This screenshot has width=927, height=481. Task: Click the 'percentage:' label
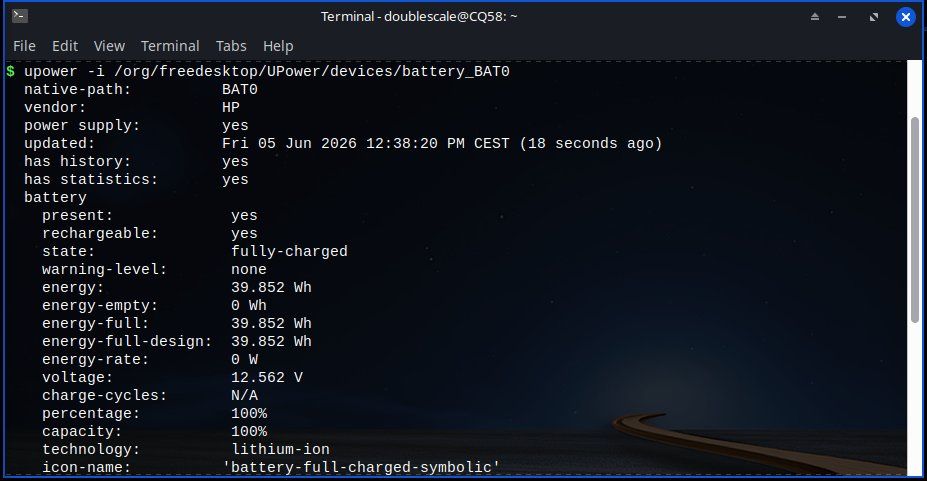click(x=91, y=414)
